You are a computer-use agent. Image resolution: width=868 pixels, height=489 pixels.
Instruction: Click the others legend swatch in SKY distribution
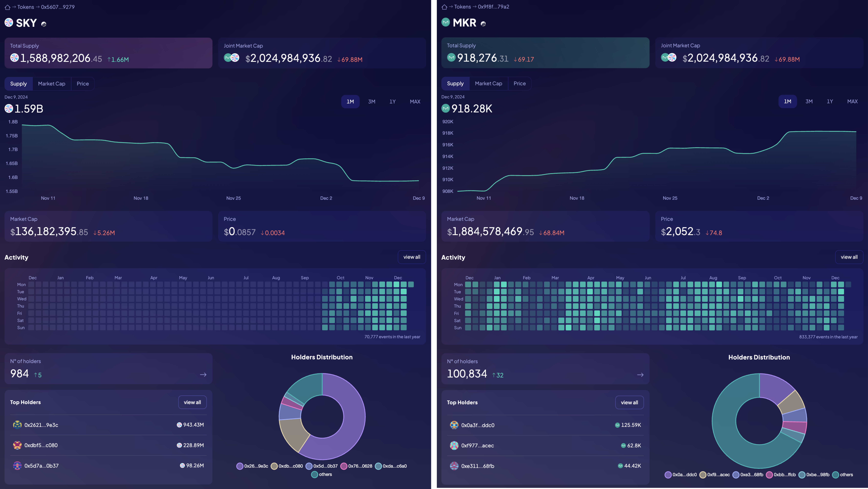(x=315, y=474)
